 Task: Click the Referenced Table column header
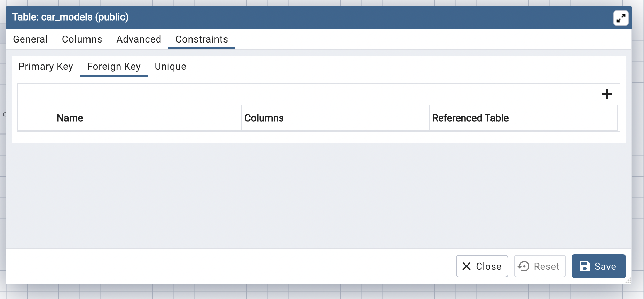pyautogui.click(x=470, y=118)
